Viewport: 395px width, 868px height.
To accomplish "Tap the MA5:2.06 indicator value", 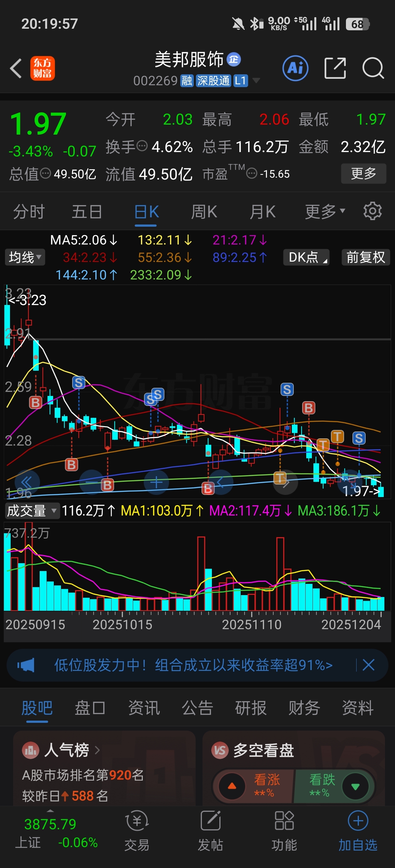I will pyautogui.click(x=84, y=240).
